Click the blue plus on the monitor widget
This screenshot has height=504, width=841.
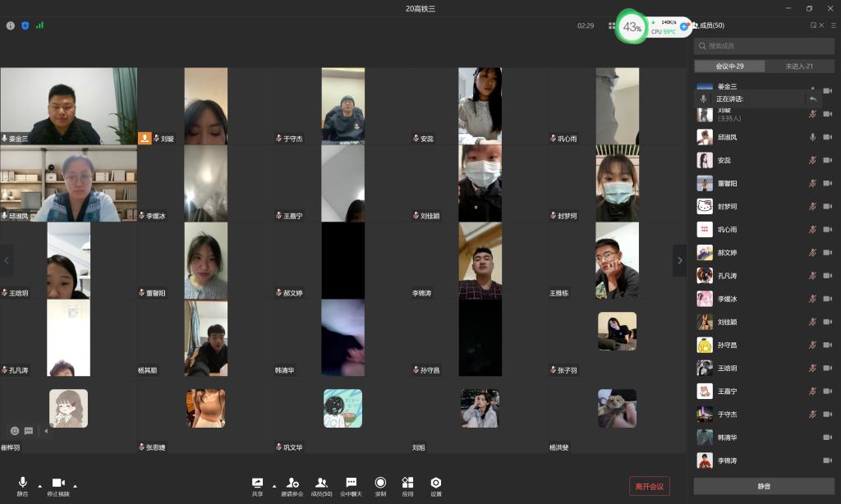[684, 26]
